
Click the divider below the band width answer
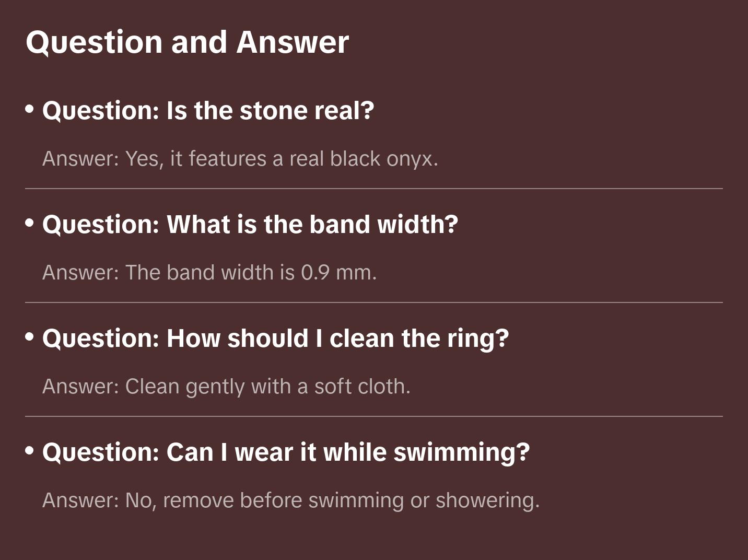point(374,302)
